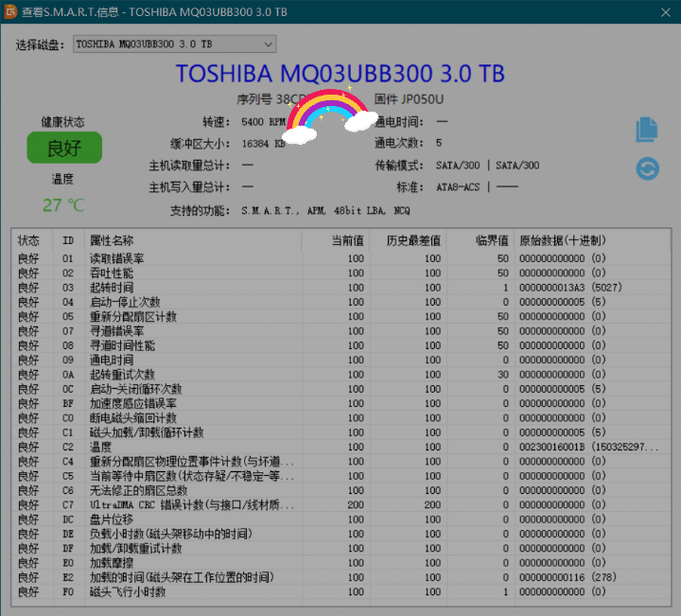Click the 16384 KB buffer size value
Viewport: 681px width, 616px height.
(263, 144)
